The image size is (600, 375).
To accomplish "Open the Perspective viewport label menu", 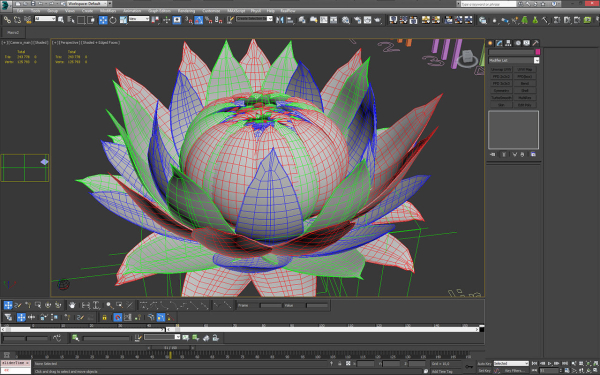I will [70, 43].
